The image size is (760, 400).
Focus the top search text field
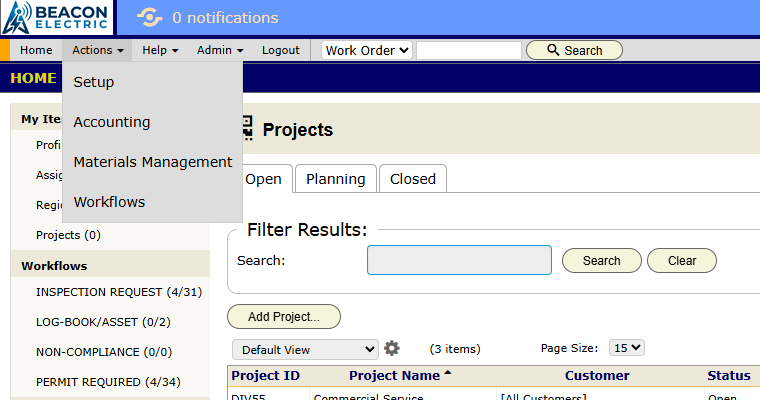(469, 50)
